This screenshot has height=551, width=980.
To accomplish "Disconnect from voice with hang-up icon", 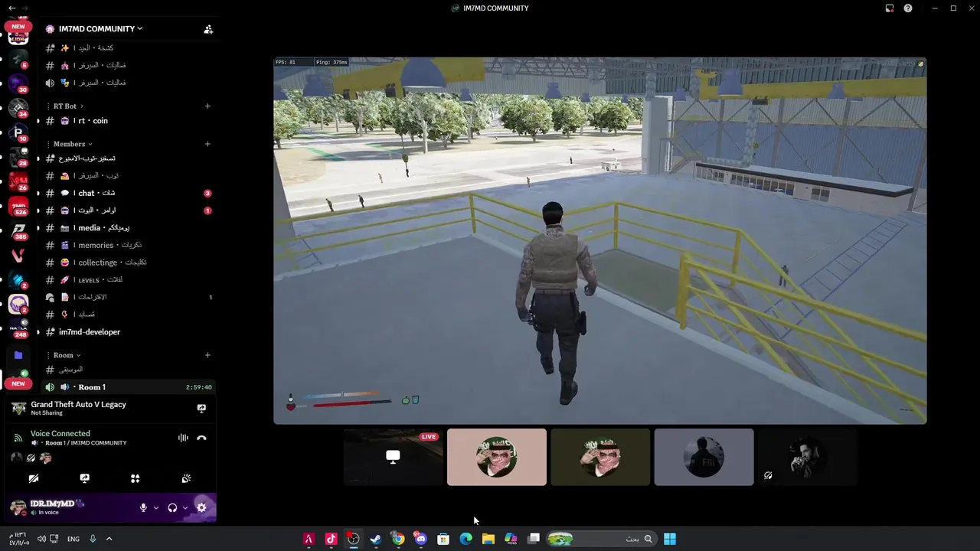I will 201,438.
